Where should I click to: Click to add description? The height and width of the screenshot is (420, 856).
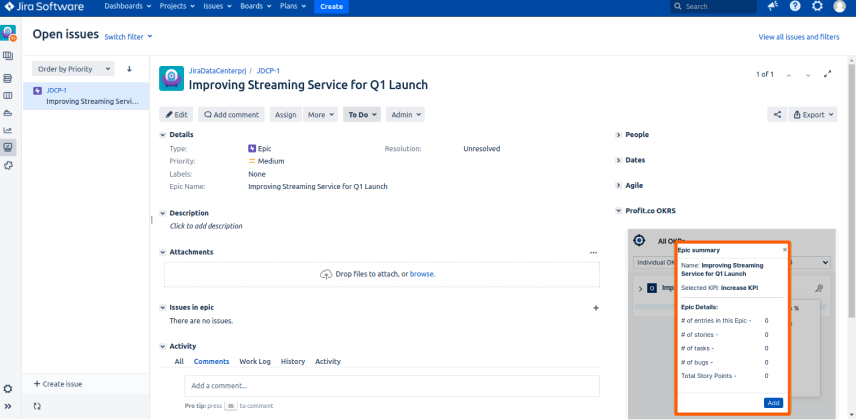(206, 226)
